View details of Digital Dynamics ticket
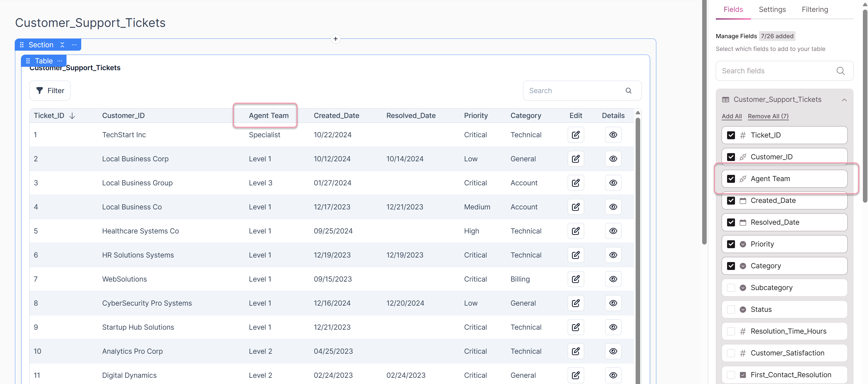This screenshot has height=384, width=868. (613, 375)
